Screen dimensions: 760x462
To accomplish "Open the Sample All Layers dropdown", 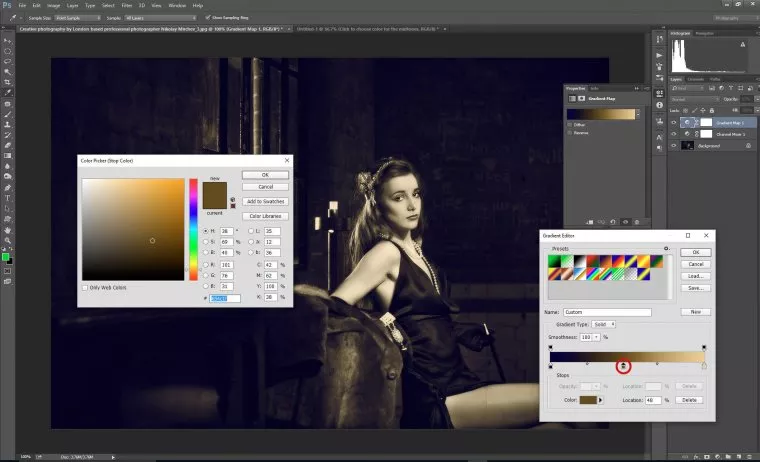I will pos(160,17).
